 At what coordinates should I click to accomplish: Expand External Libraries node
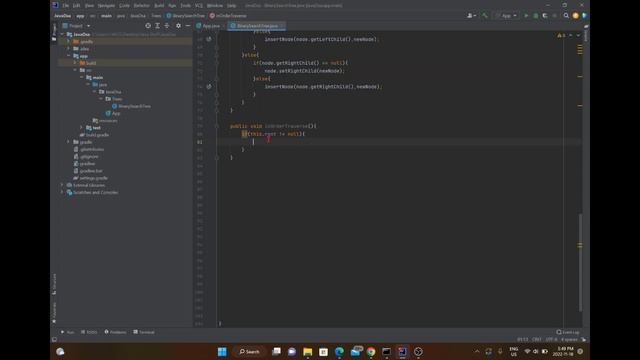(x=62, y=185)
